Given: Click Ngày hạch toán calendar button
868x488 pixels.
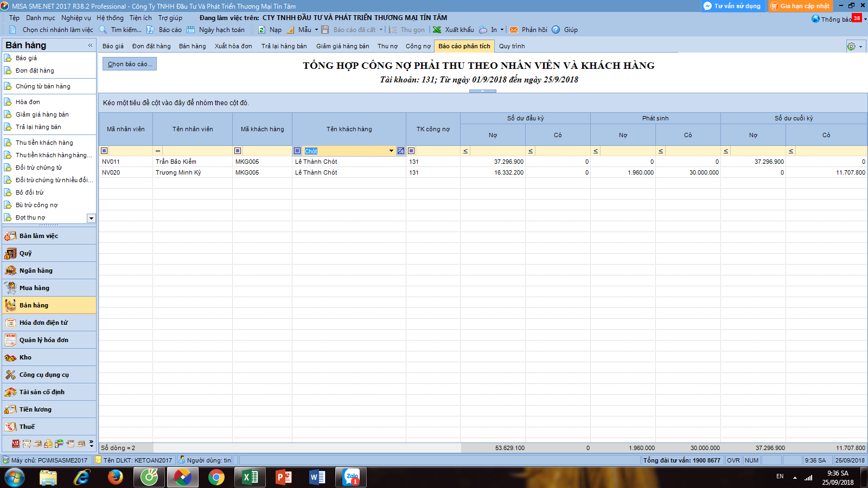Looking at the screenshot, I should [215, 30].
